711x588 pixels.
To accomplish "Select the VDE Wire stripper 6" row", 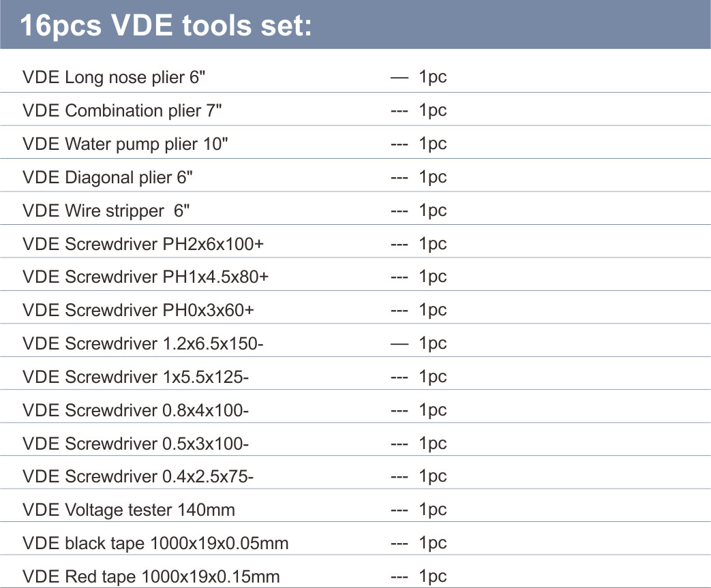I will (x=356, y=210).
